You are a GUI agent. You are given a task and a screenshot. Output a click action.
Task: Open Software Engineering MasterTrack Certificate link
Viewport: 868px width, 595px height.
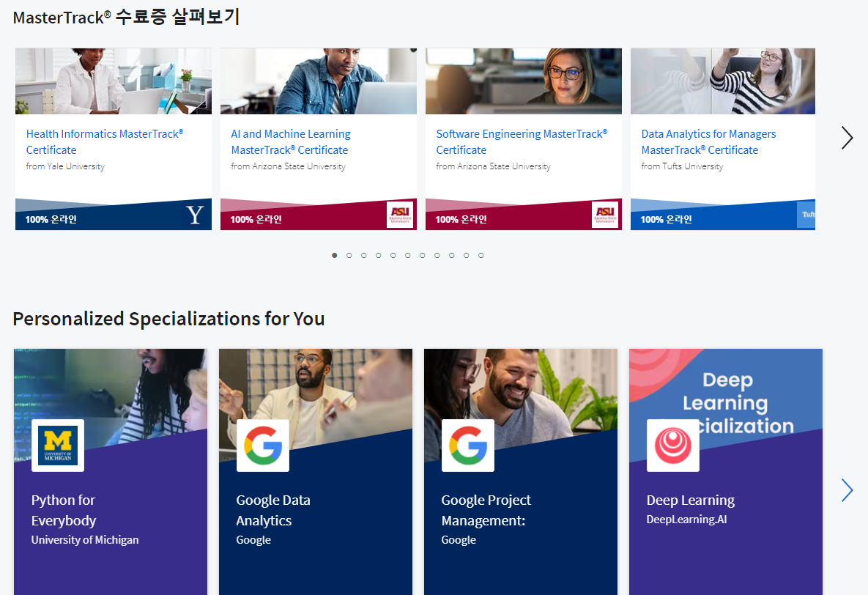522,142
